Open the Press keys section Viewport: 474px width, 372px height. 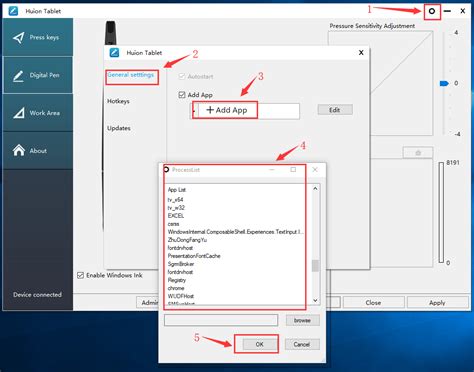pyautogui.click(x=38, y=37)
